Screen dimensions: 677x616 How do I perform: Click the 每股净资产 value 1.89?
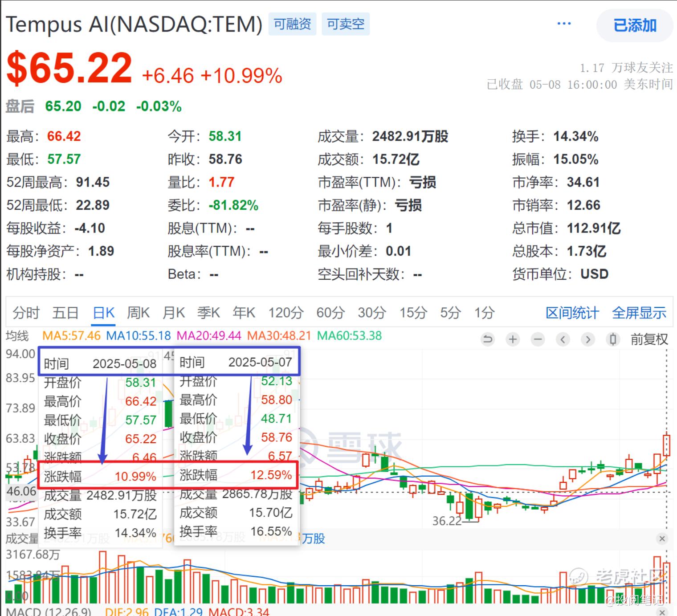[101, 251]
